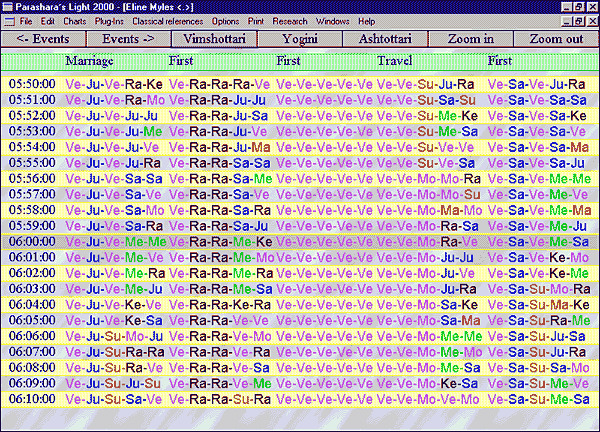Click the First header above Ve-Sa column

point(499,61)
